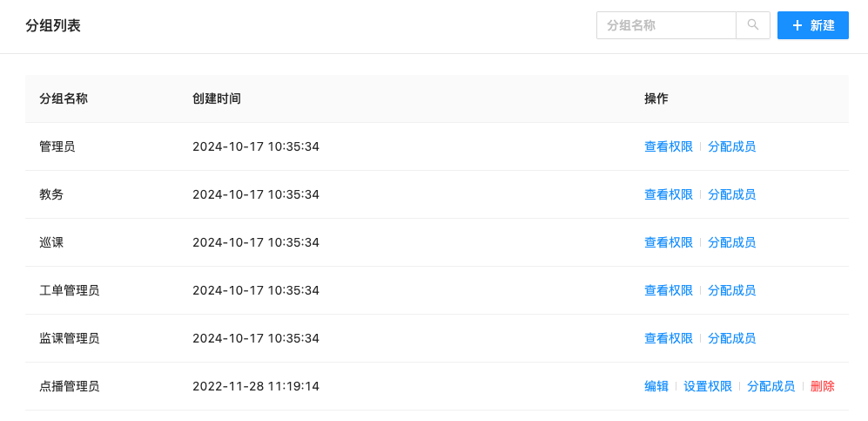
Task: Click 编辑 for the 点播管理员 group
Action: [656, 386]
